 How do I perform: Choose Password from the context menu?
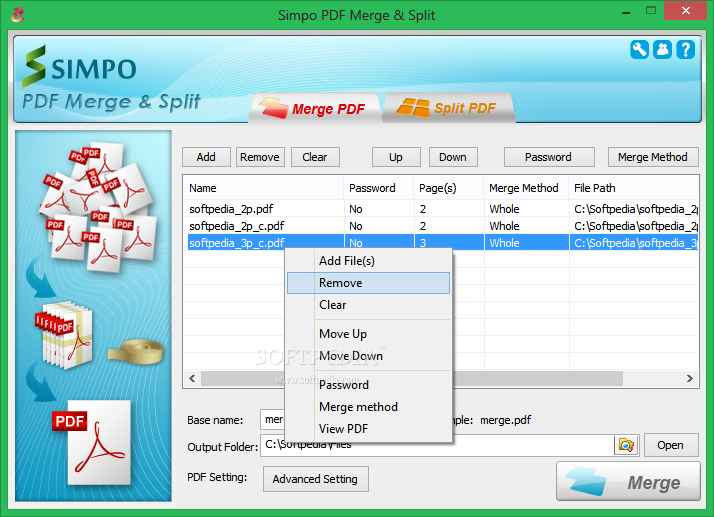tap(368, 385)
